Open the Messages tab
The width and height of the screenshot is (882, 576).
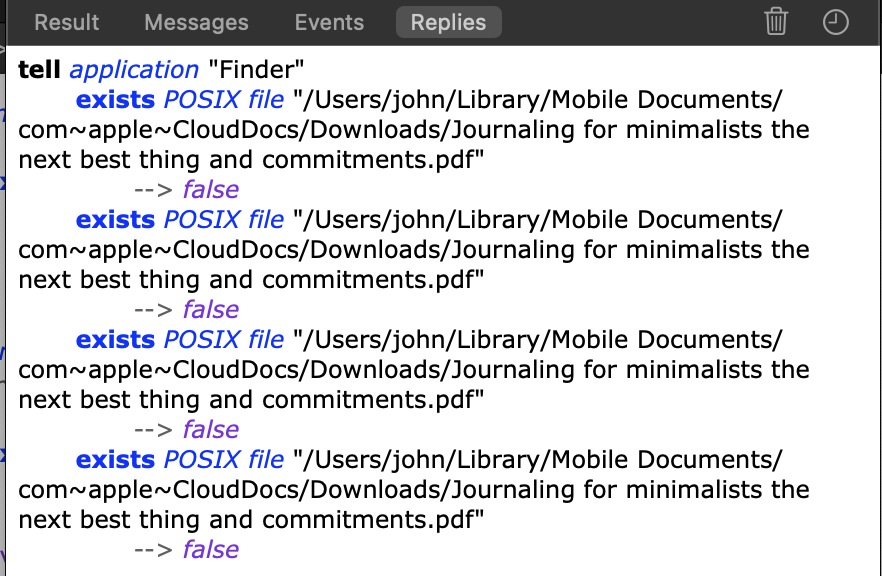(x=196, y=22)
